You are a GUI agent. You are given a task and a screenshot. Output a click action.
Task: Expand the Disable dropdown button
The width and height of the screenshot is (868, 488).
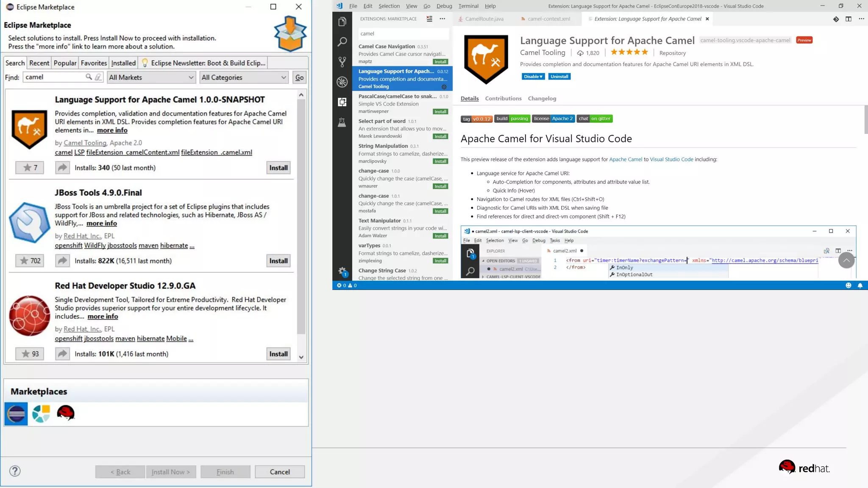[533, 77]
